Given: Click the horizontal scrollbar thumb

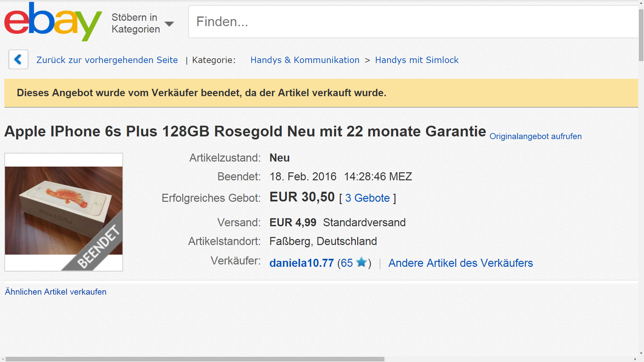Looking at the screenshot, I should pyautogui.click(x=195, y=359).
